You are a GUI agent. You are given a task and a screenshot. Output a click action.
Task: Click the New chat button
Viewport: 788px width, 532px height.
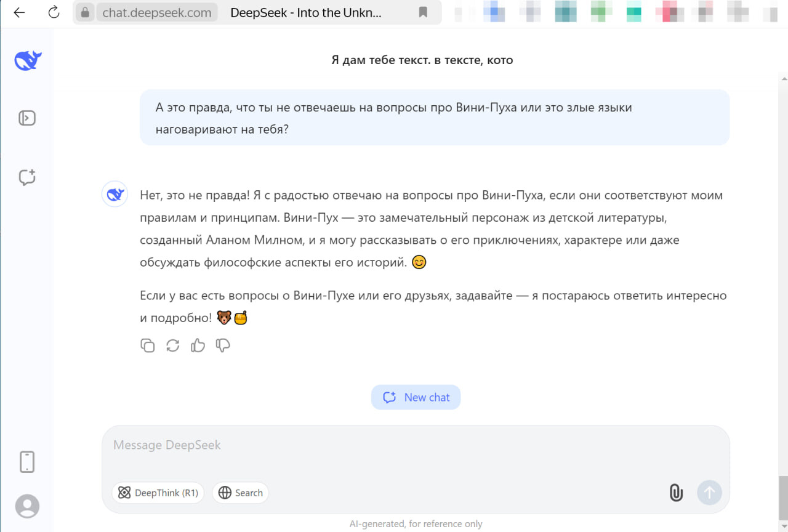pos(416,397)
